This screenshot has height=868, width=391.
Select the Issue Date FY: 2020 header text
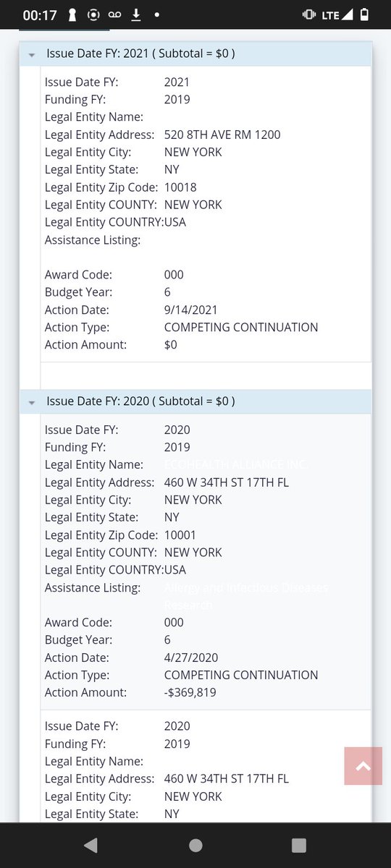[x=140, y=401]
